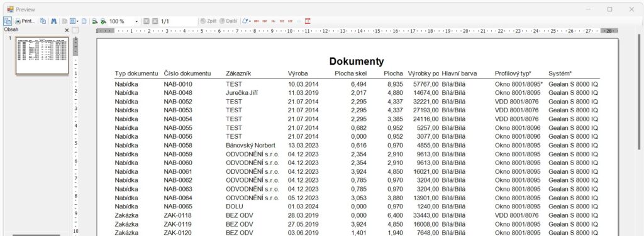Export report via the small PDF text icon
This screenshot has height=236, width=644.
[x=265, y=21]
